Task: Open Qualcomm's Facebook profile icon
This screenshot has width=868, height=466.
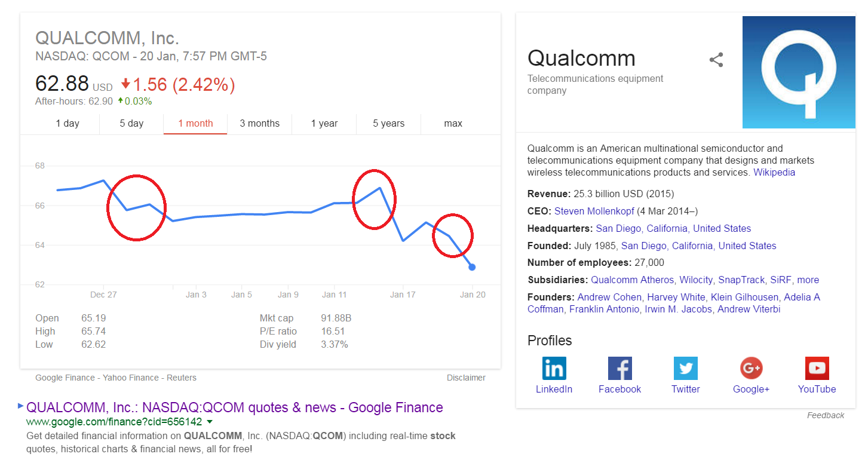Action: coord(619,369)
